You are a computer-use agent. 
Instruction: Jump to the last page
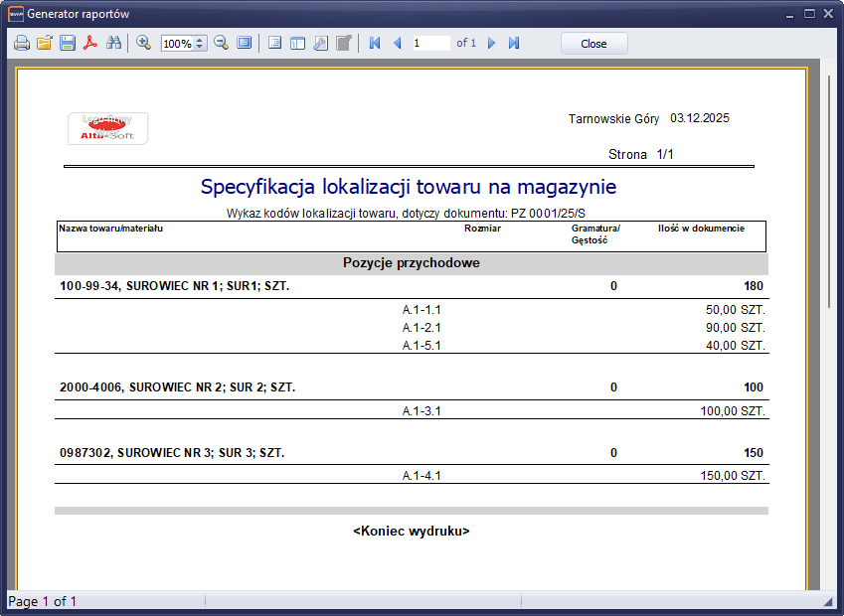pos(514,44)
